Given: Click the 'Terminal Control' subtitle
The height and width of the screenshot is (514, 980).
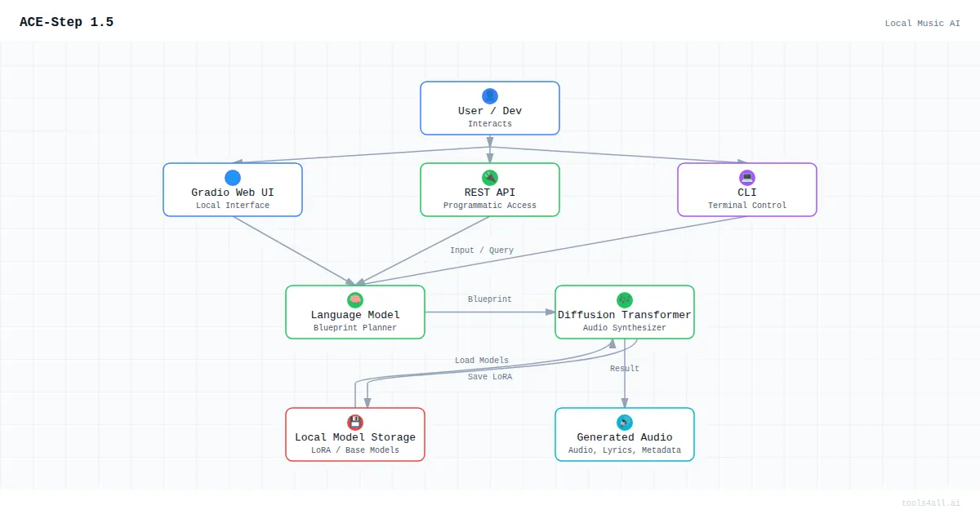Looking at the screenshot, I should coord(747,206).
